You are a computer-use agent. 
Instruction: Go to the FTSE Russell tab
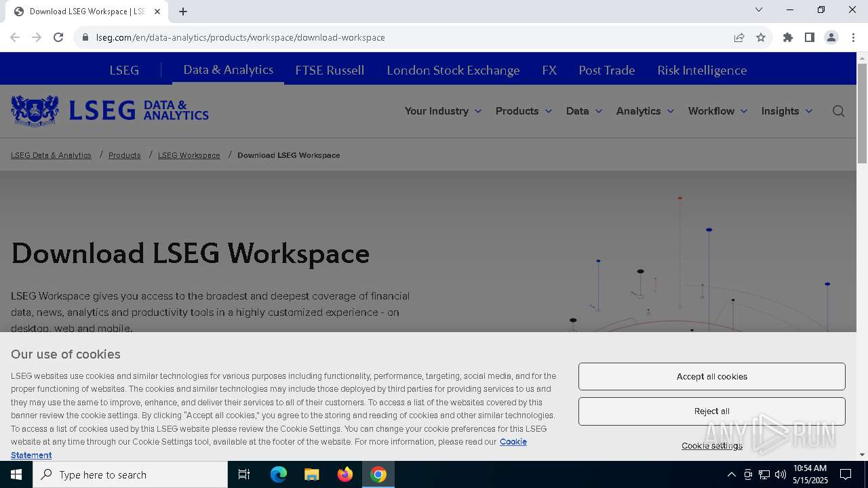click(x=330, y=70)
